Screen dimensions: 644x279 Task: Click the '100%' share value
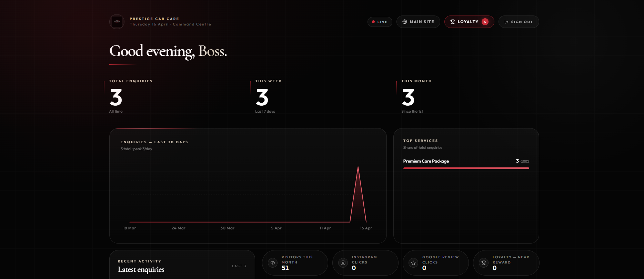point(525,161)
